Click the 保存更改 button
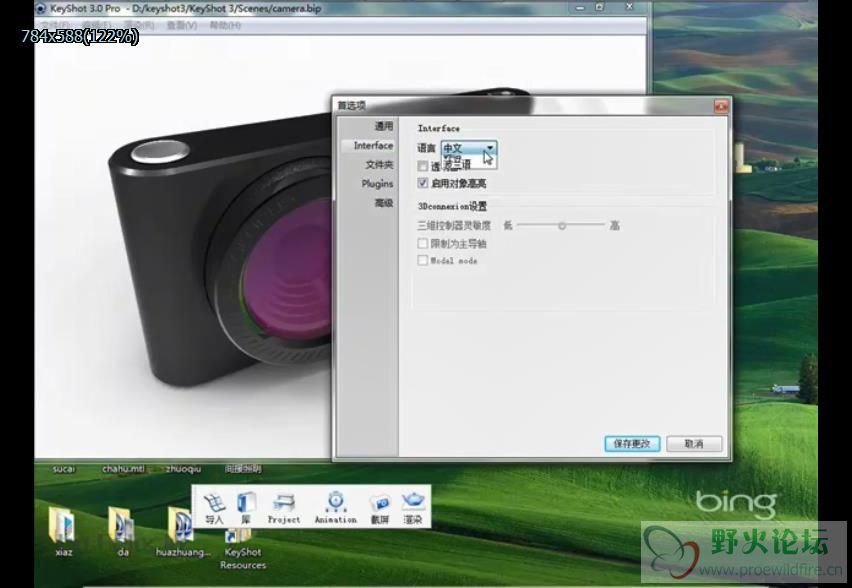The width and height of the screenshot is (852, 588). [x=632, y=443]
